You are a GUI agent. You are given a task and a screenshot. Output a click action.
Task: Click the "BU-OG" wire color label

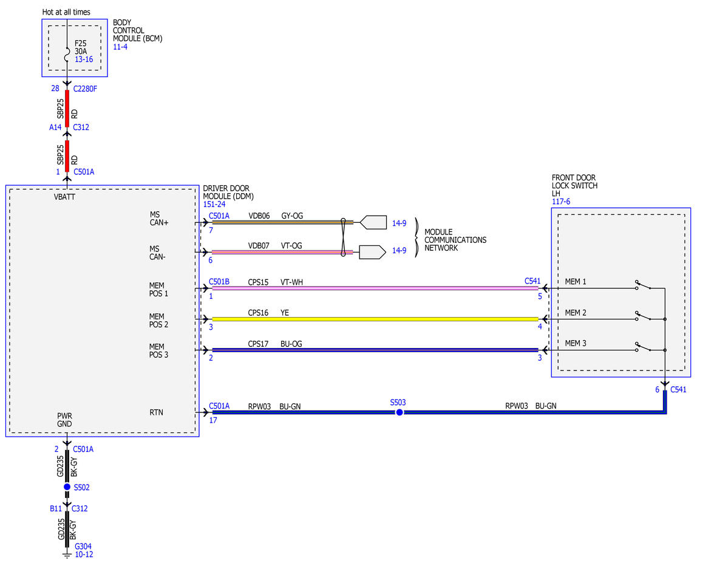[291, 344]
